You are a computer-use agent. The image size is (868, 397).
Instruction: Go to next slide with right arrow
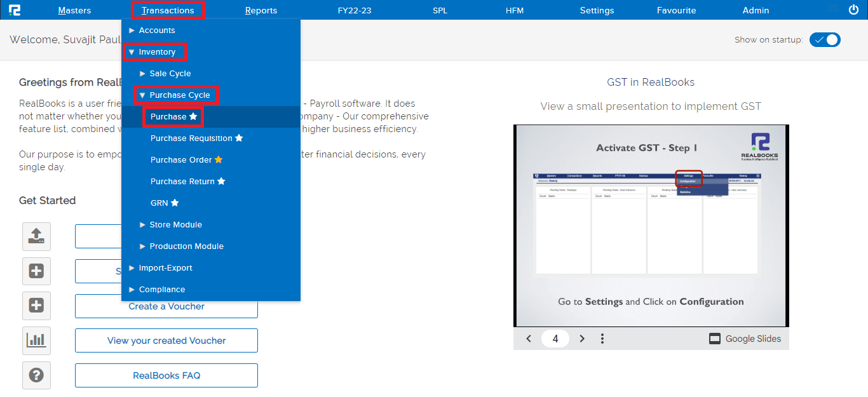click(582, 339)
